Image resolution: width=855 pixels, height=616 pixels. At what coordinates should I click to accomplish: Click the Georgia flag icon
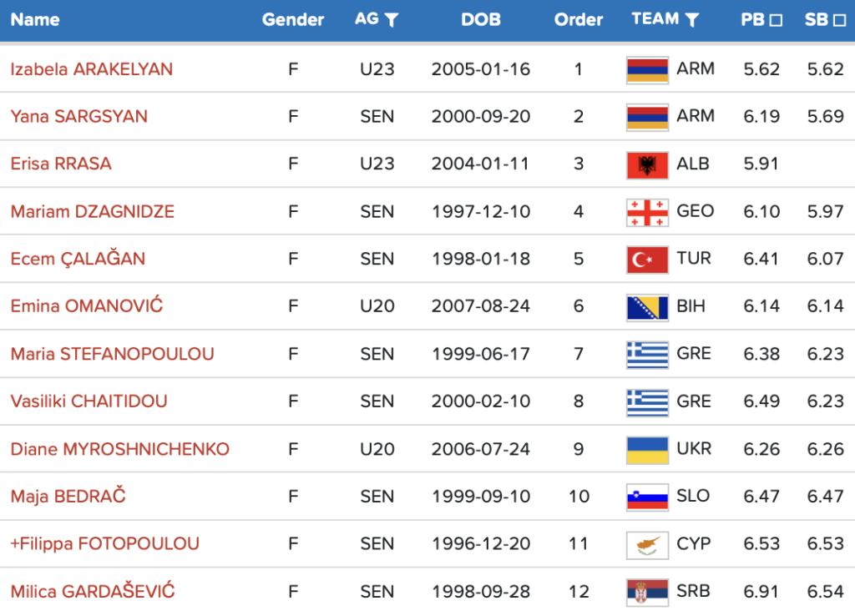pyautogui.click(x=647, y=212)
